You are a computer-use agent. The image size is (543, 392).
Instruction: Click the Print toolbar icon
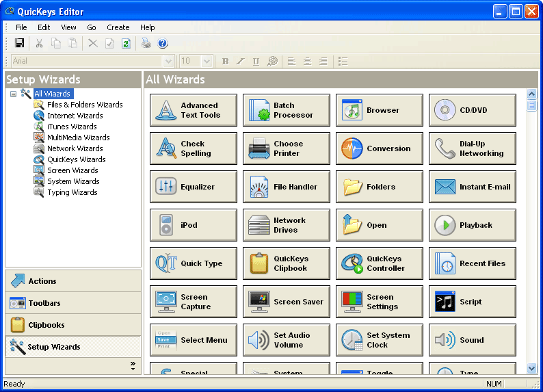[x=146, y=43]
